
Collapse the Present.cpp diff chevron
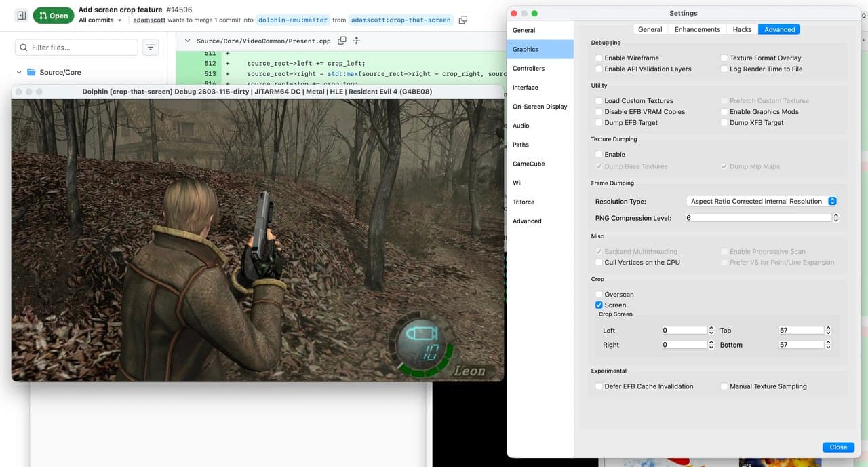pyautogui.click(x=187, y=41)
